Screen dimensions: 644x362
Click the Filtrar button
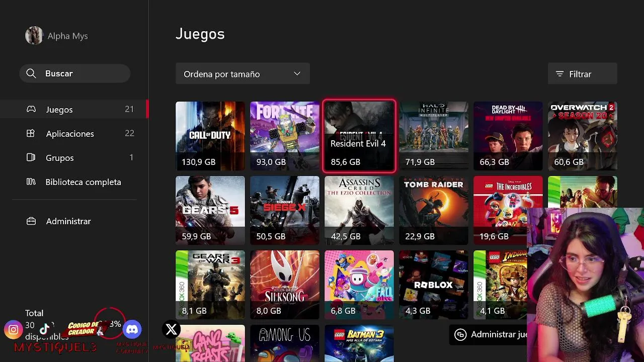(582, 74)
